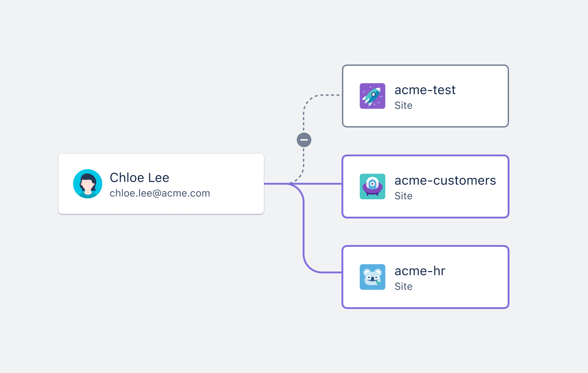Click the "Site" label under acme-hr

pos(404,286)
